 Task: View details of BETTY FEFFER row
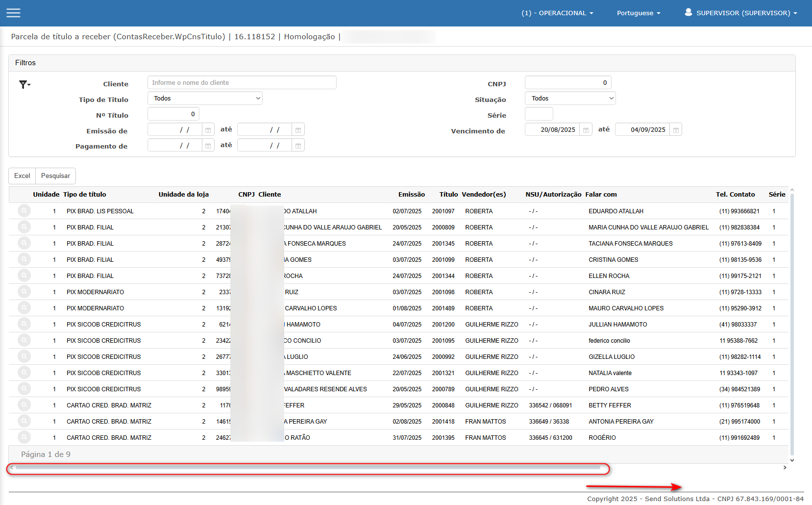click(24, 405)
